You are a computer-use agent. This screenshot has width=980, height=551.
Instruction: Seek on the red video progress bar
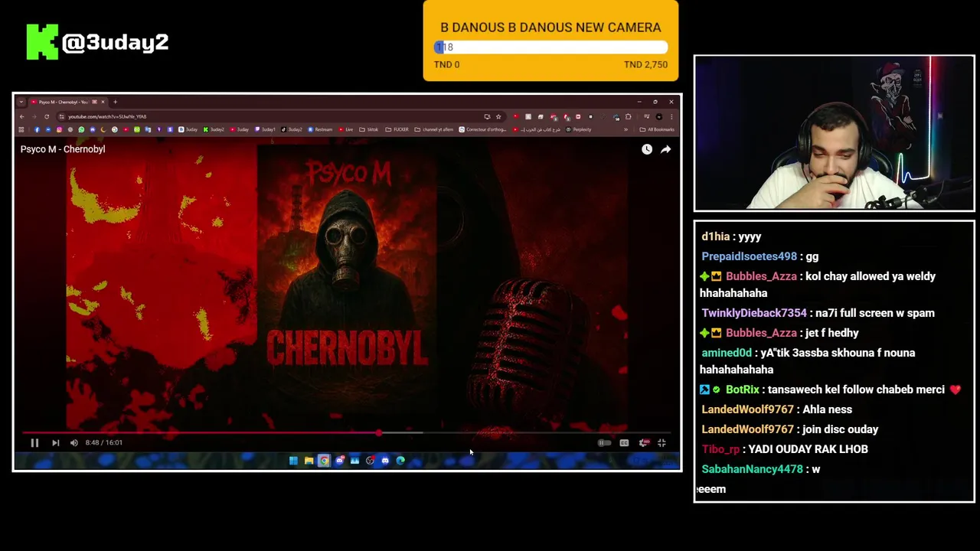[x=347, y=433]
